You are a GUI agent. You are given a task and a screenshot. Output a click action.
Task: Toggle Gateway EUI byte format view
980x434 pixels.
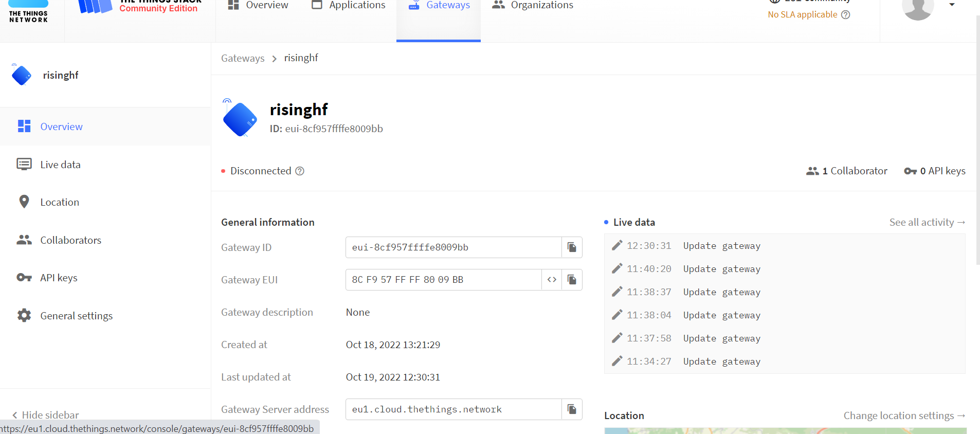(552, 280)
